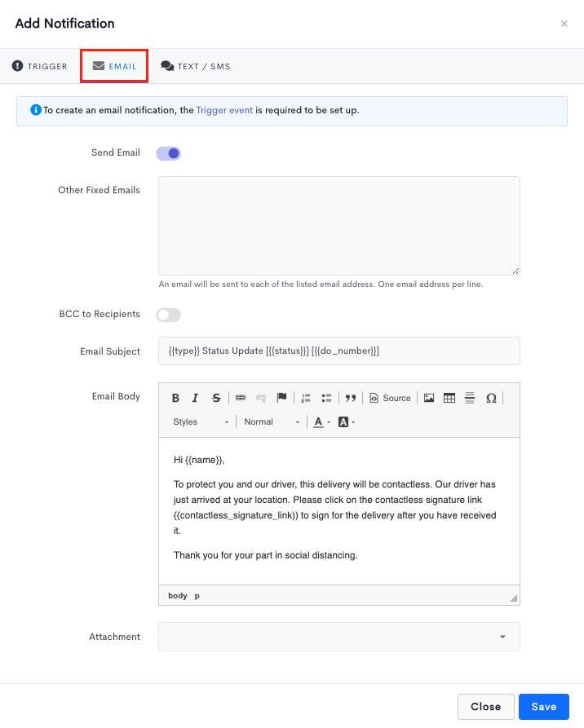Insert an image into email body
The height and width of the screenshot is (728, 584).
point(429,398)
